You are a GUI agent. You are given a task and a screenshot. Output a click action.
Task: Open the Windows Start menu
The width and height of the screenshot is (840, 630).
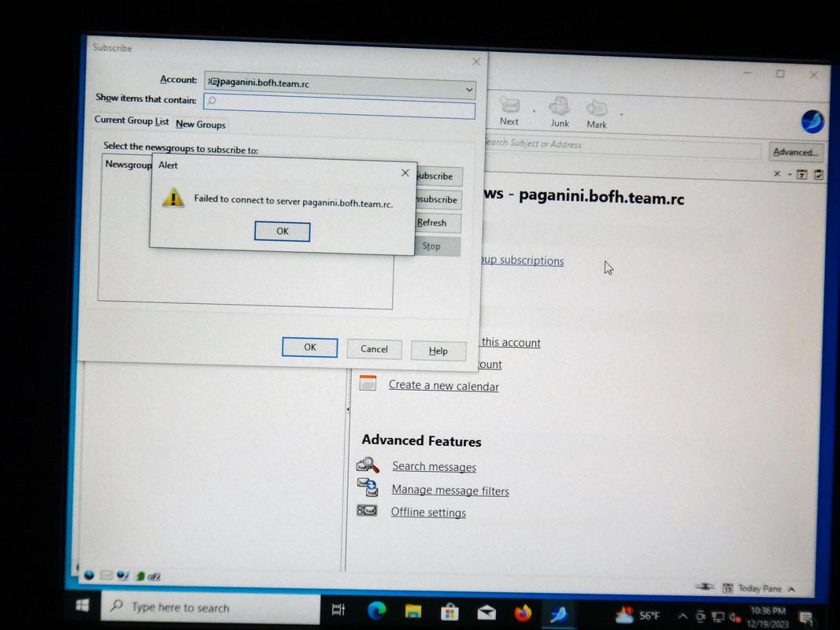tap(83, 606)
